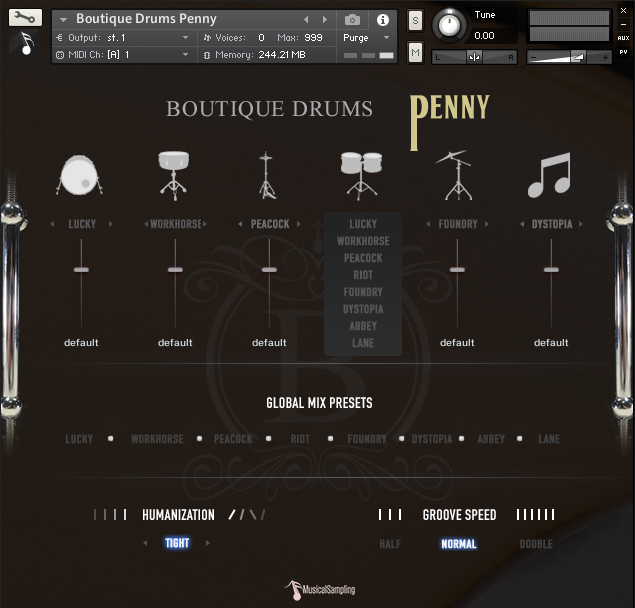Toggle Mute M button
635x608 pixels.
click(415, 52)
